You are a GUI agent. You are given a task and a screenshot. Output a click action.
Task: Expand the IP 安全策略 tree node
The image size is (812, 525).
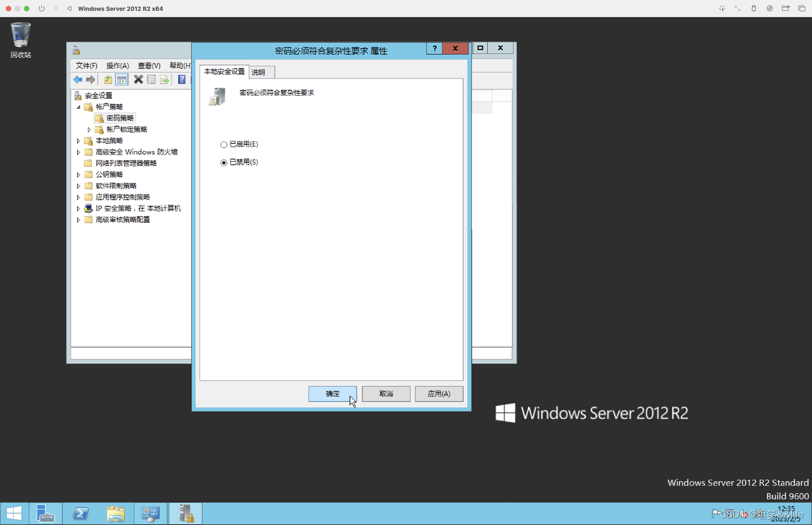(x=78, y=209)
